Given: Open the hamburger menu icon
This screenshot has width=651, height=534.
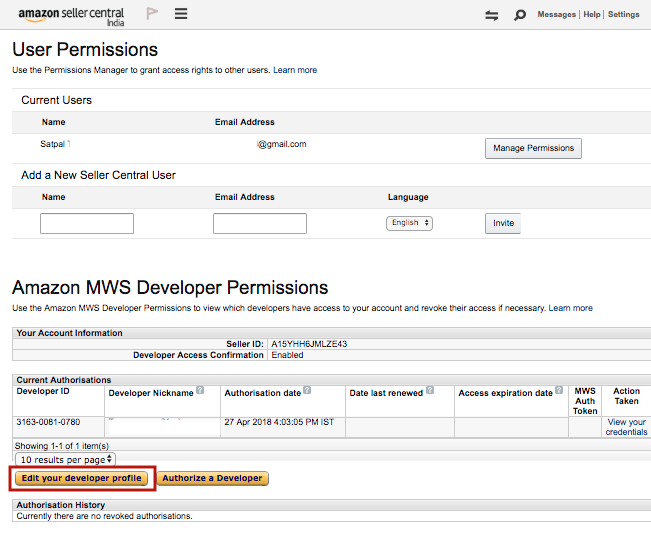Looking at the screenshot, I should point(181,14).
